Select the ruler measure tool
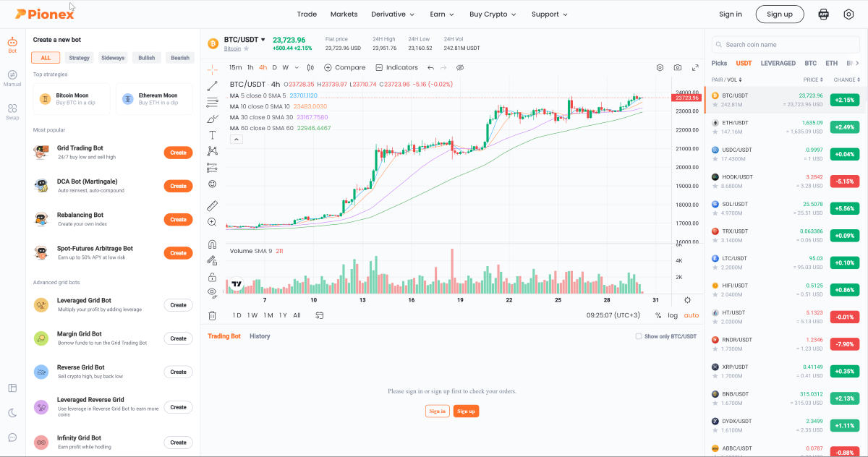The height and width of the screenshot is (457, 868). pos(212,206)
